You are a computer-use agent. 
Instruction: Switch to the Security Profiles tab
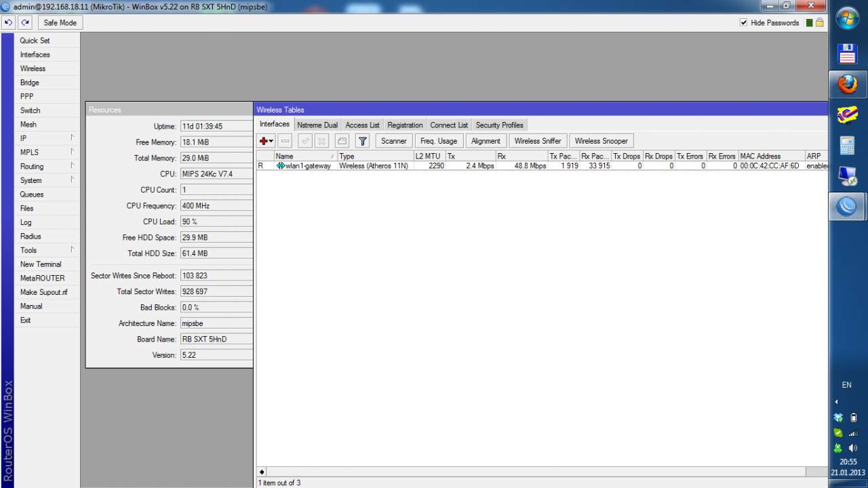pyautogui.click(x=499, y=125)
